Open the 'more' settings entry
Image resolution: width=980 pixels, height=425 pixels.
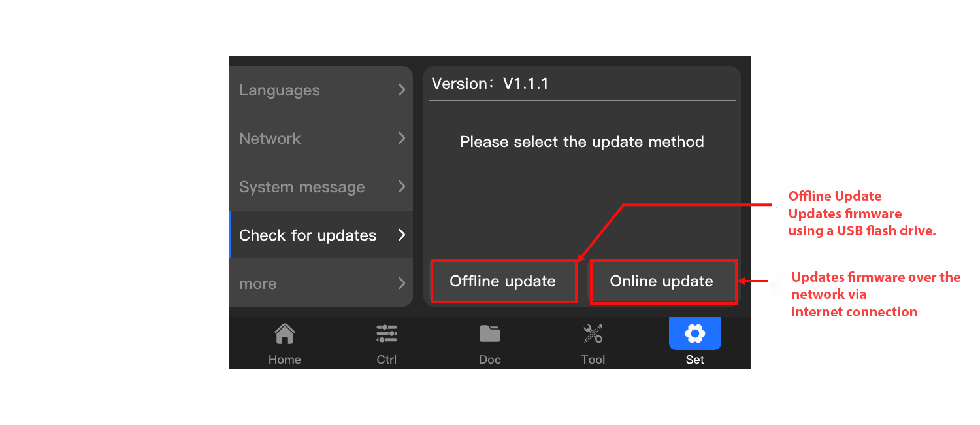pyautogui.click(x=258, y=284)
